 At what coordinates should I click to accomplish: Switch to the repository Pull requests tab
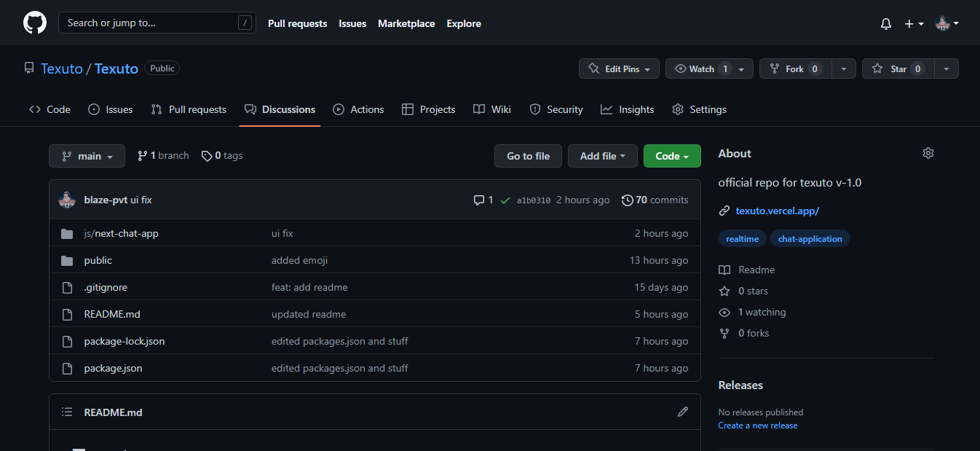(x=189, y=109)
